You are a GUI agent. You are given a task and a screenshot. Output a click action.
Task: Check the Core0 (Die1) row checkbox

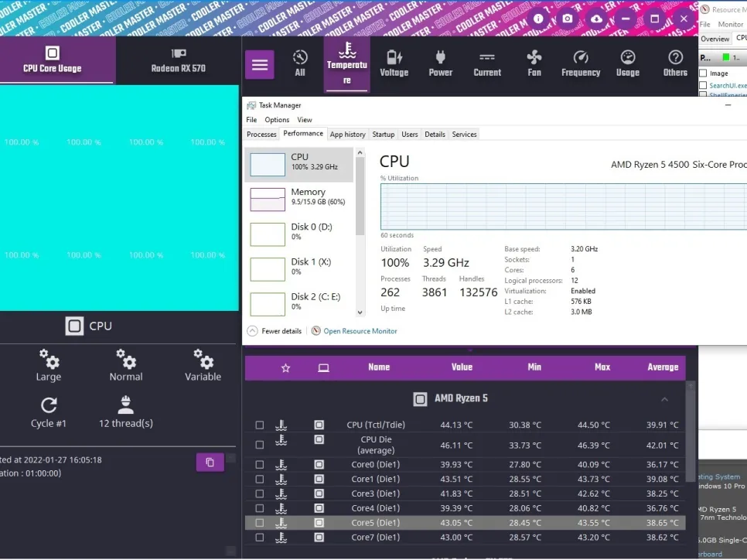click(x=260, y=464)
